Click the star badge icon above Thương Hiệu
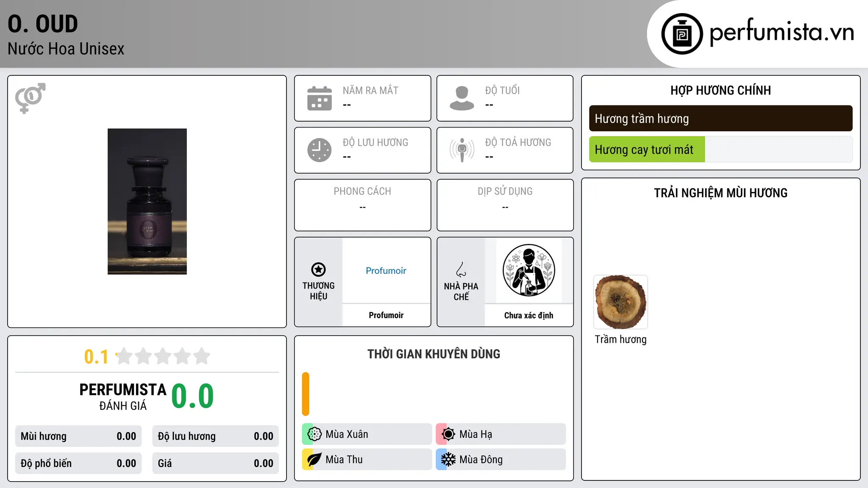The width and height of the screenshot is (868, 488). click(319, 269)
